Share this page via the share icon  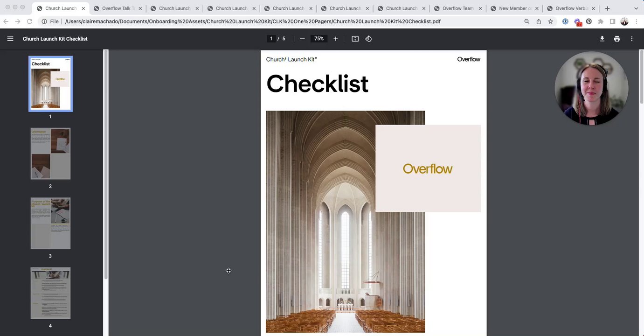(539, 21)
